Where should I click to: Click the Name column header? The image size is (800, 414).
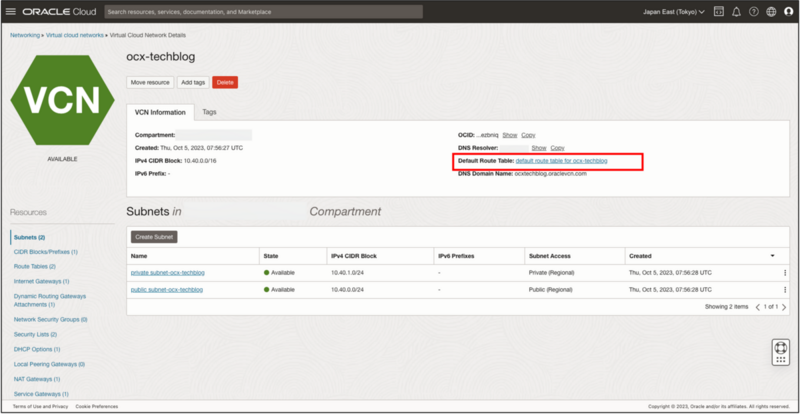point(139,256)
